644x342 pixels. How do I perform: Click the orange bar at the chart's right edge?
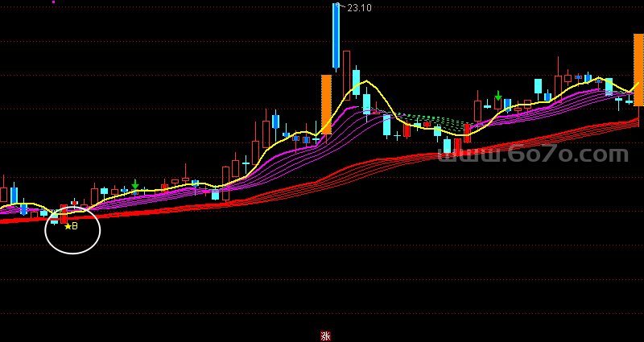coord(638,70)
